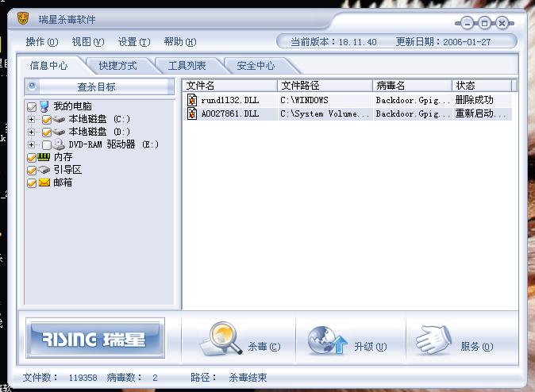Viewport: 535px width, 392px height.
Task: Uncheck the 内存 checkbox
Action: (x=32, y=158)
